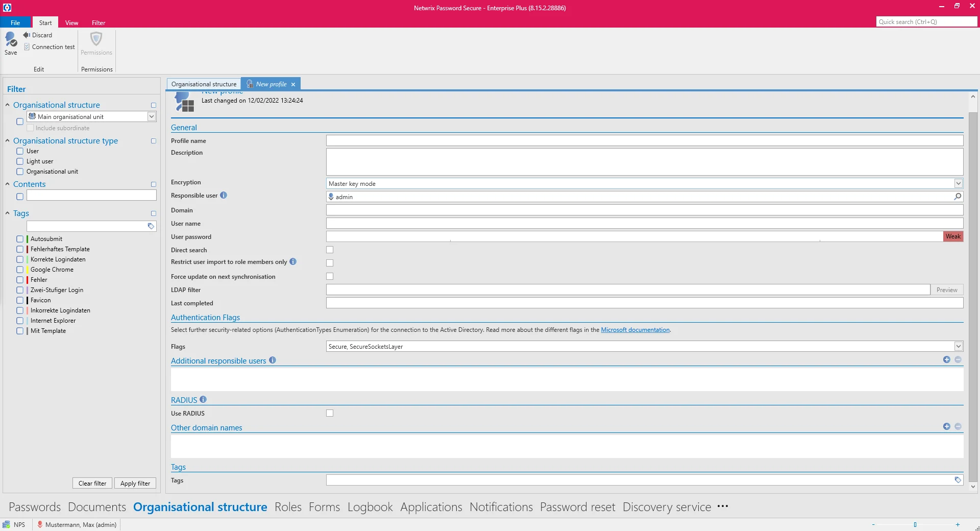Enable Restrict user import to role members

point(330,263)
